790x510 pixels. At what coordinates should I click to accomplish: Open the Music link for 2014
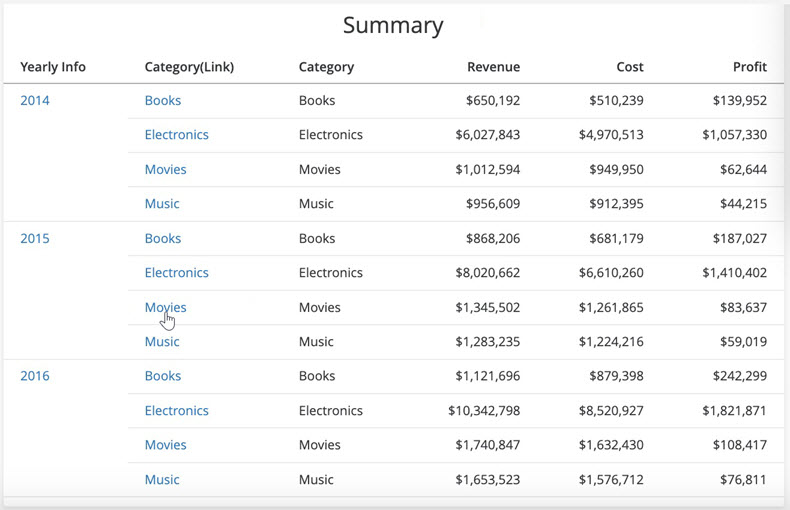pyautogui.click(x=162, y=204)
